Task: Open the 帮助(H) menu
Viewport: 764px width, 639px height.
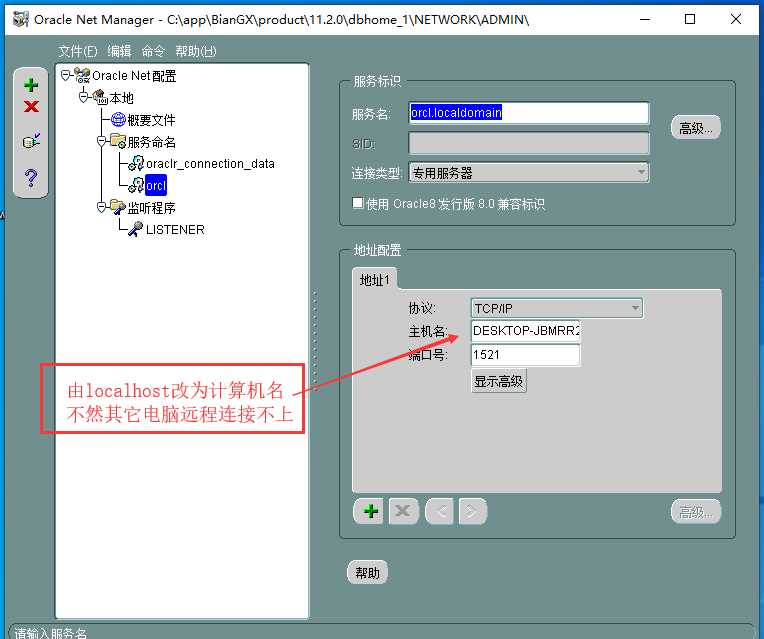Action: pyautogui.click(x=196, y=51)
